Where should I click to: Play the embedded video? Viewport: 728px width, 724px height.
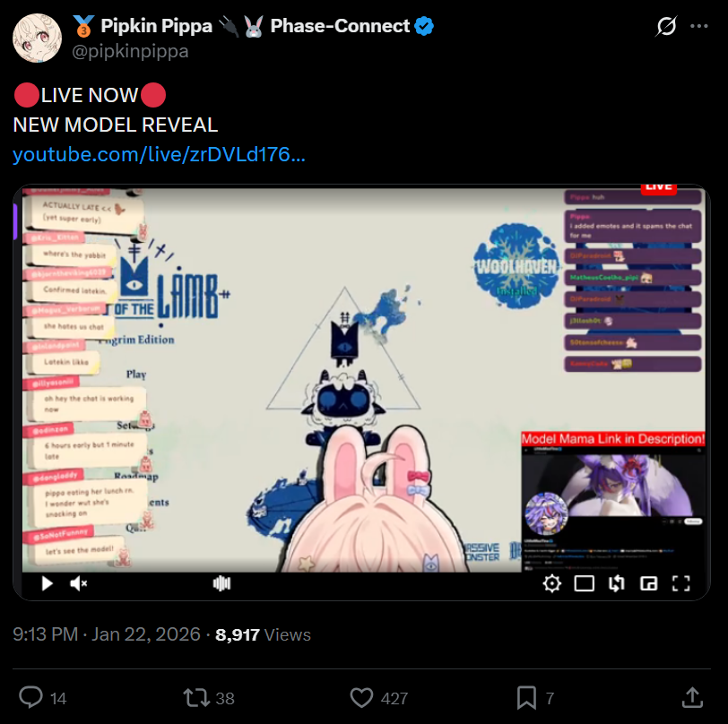[x=47, y=583]
